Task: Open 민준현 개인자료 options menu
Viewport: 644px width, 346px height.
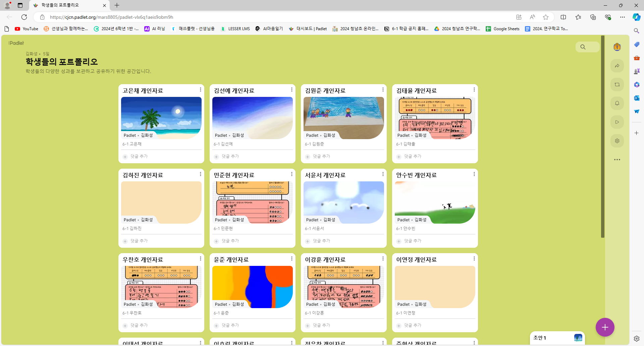Action: (292, 174)
